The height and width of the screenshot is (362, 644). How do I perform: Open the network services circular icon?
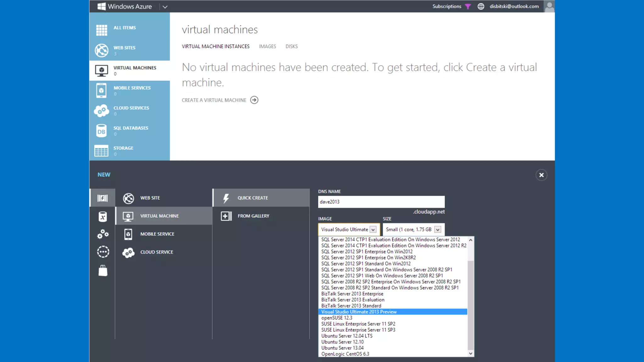103,252
